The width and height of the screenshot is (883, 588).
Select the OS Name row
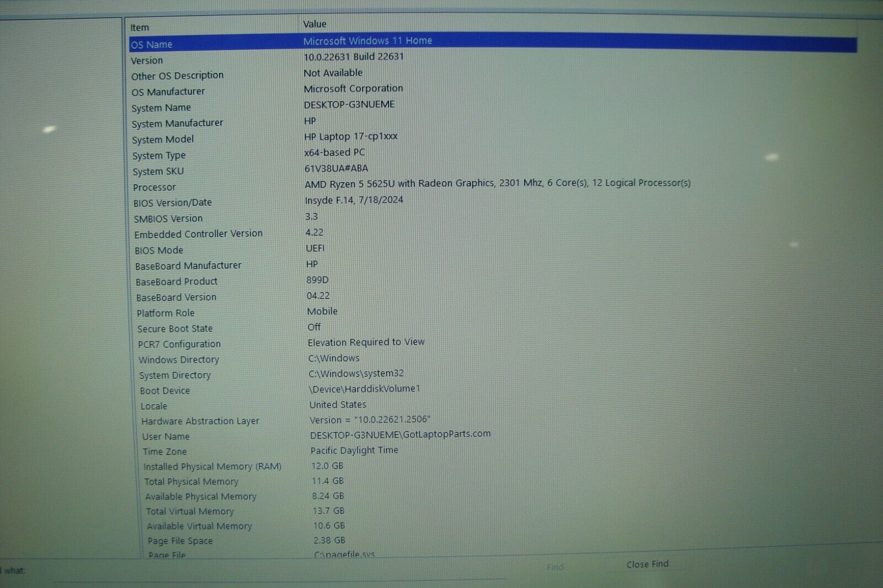(x=493, y=44)
